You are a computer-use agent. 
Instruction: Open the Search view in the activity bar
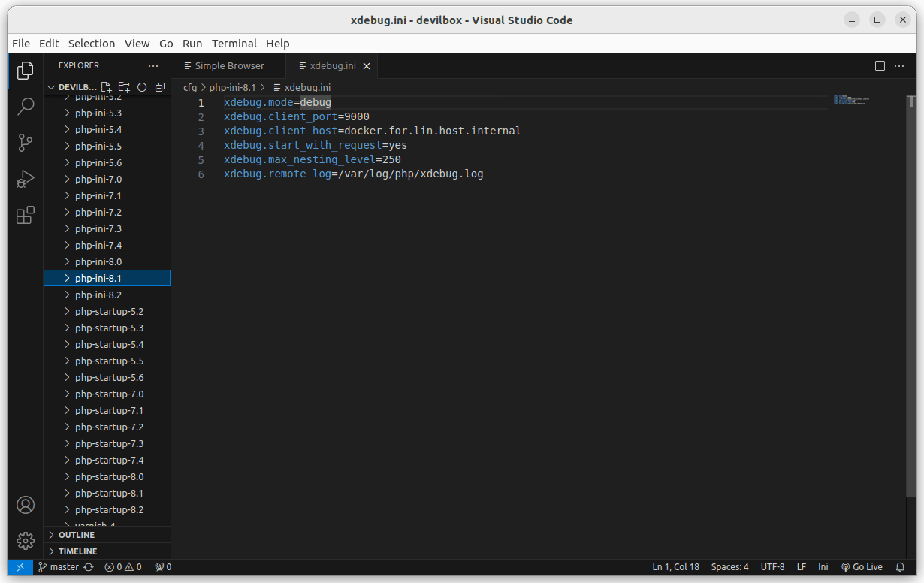coord(26,107)
